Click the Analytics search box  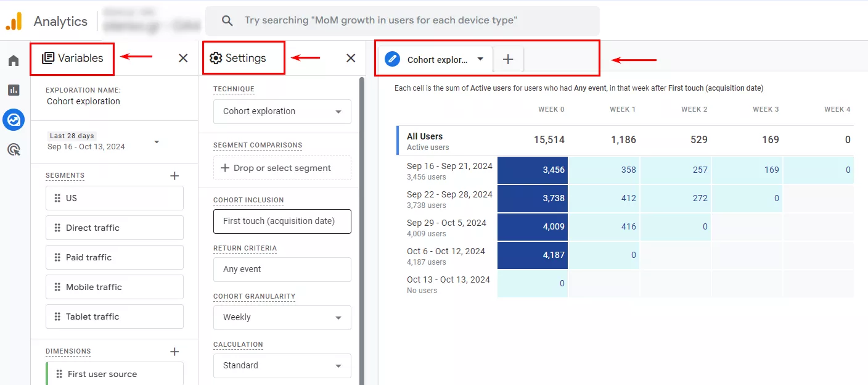coord(402,20)
